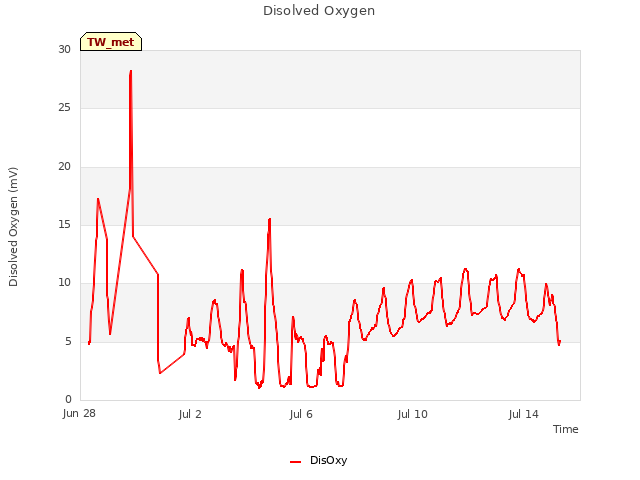Click the y-axis value 30
This screenshot has height=480, width=640.
pyautogui.click(x=64, y=49)
